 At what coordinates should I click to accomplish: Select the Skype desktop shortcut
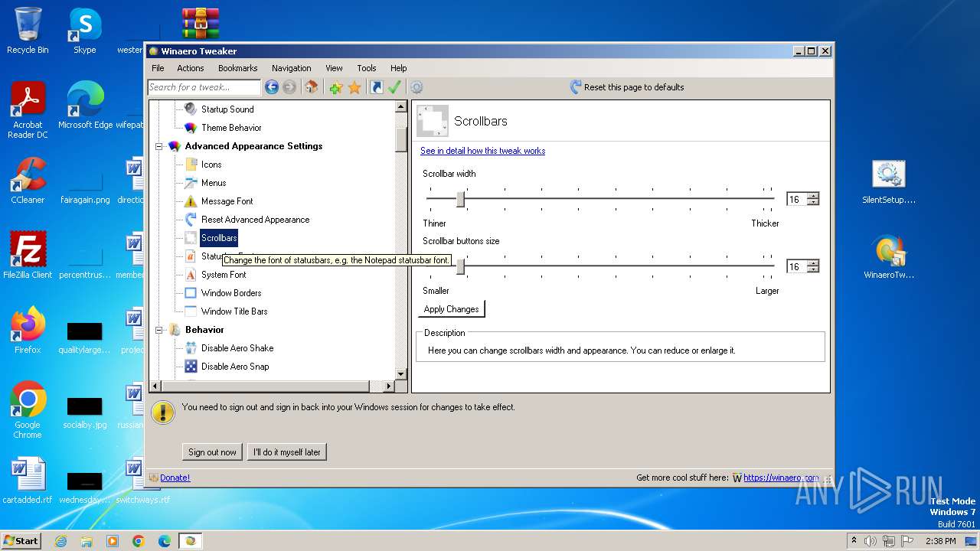pos(85,31)
